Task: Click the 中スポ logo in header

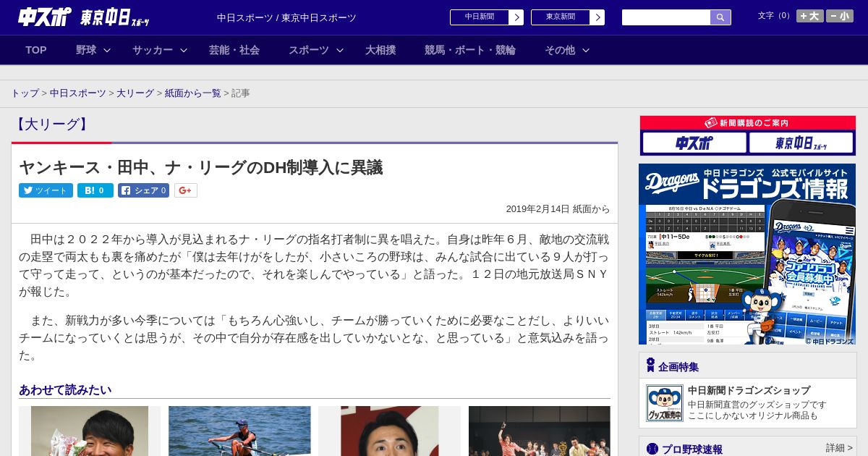Action: pos(45,17)
